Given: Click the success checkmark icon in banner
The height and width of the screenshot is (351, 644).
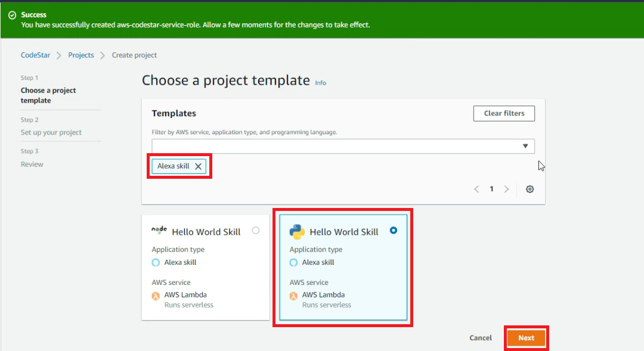Looking at the screenshot, I should [13, 15].
